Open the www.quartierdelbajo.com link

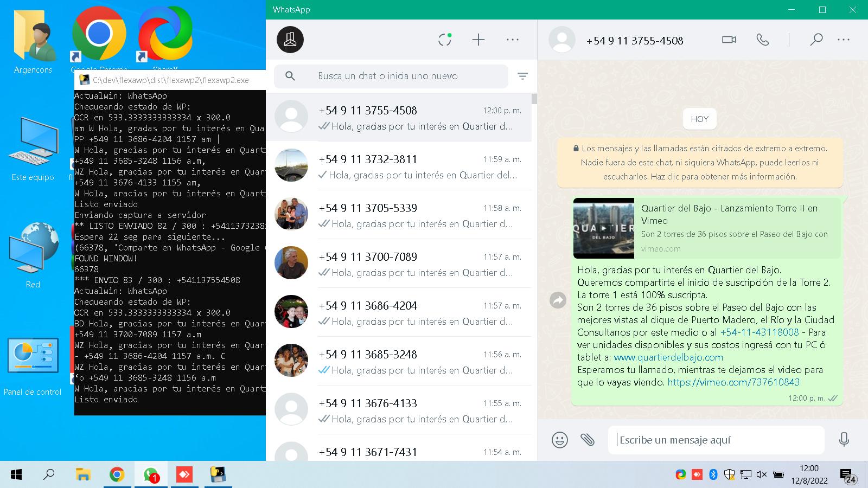[x=668, y=357]
